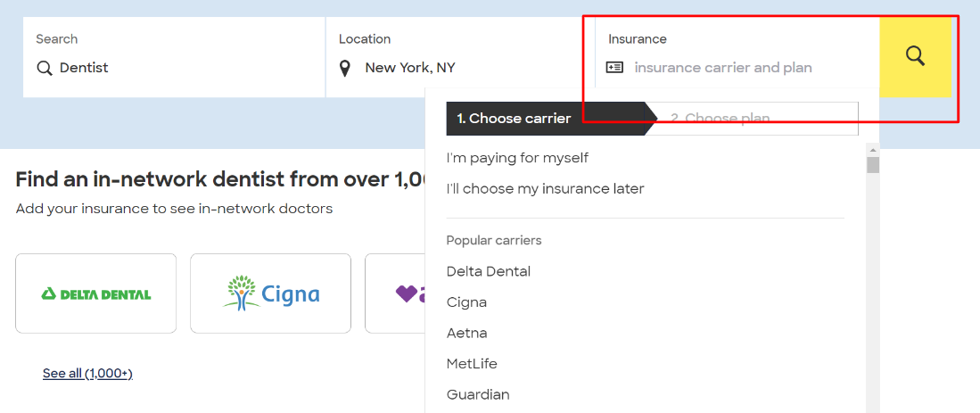This screenshot has height=413, width=980.
Task: Select the Cigna logo card
Action: (271, 293)
